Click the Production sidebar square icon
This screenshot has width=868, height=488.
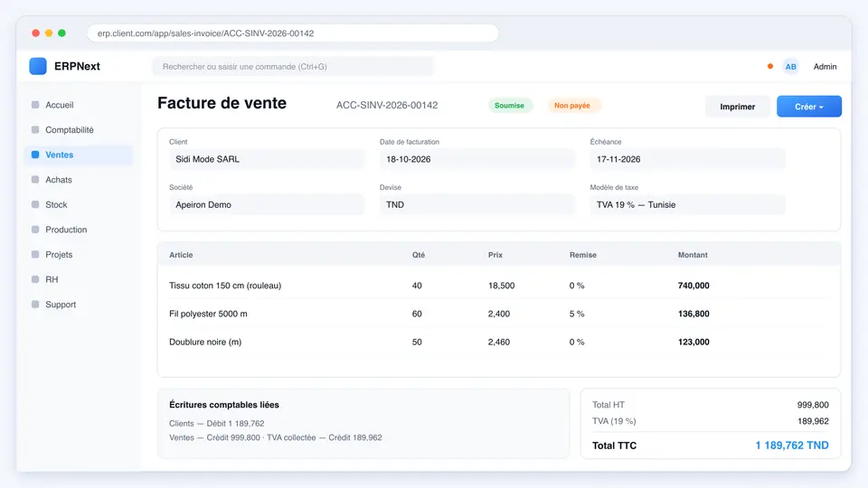[35, 229]
